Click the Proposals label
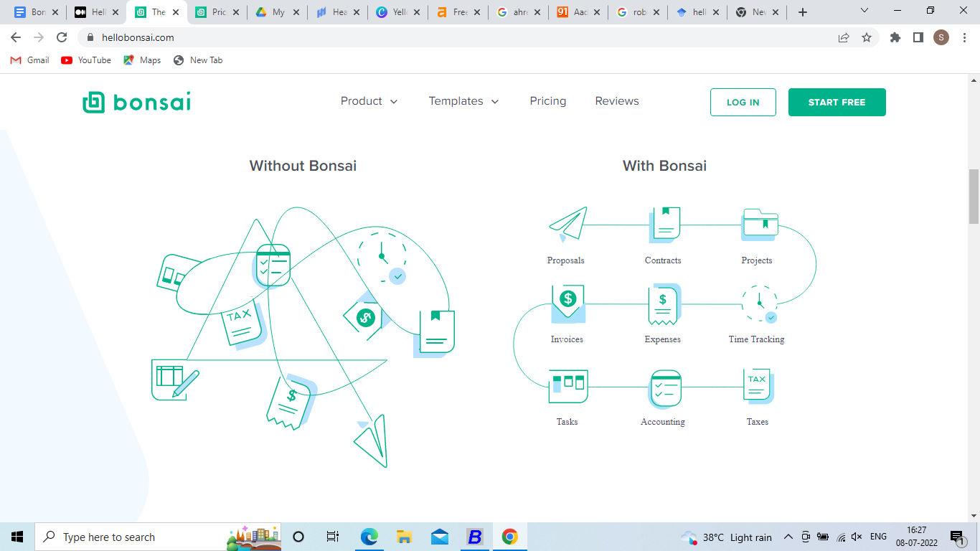Image resolution: width=980 pixels, height=551 pixels. pos(565,260)
